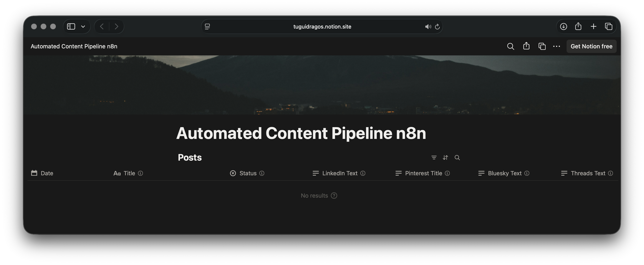The width and height of the screenshot is (644, 265).
Task: Go forward with the Safari forward arrow
Action: point(116,26)
